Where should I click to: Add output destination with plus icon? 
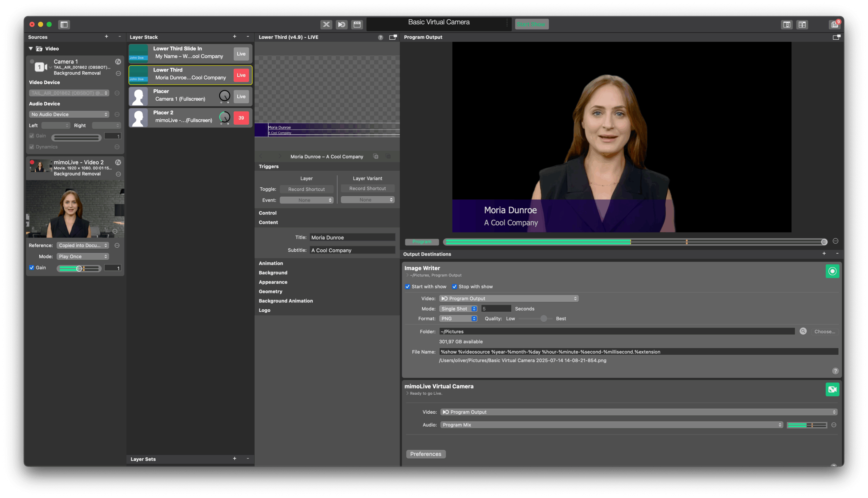coord(824,253)
